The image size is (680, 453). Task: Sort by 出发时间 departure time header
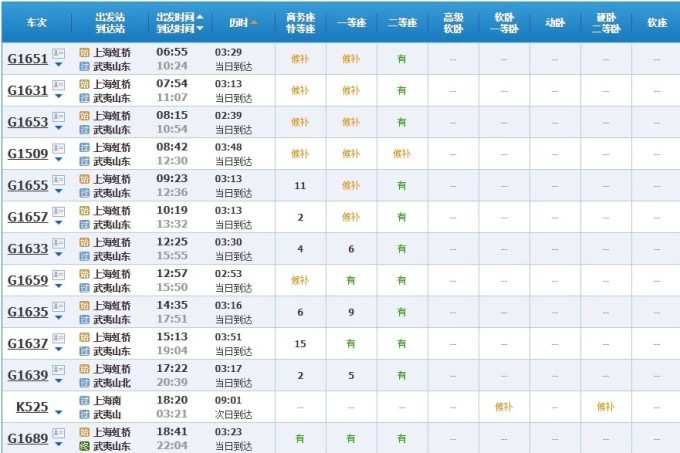tap(180, 17)
